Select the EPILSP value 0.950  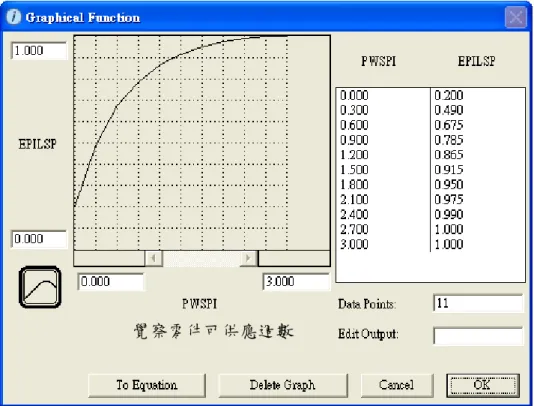[449, 185]
